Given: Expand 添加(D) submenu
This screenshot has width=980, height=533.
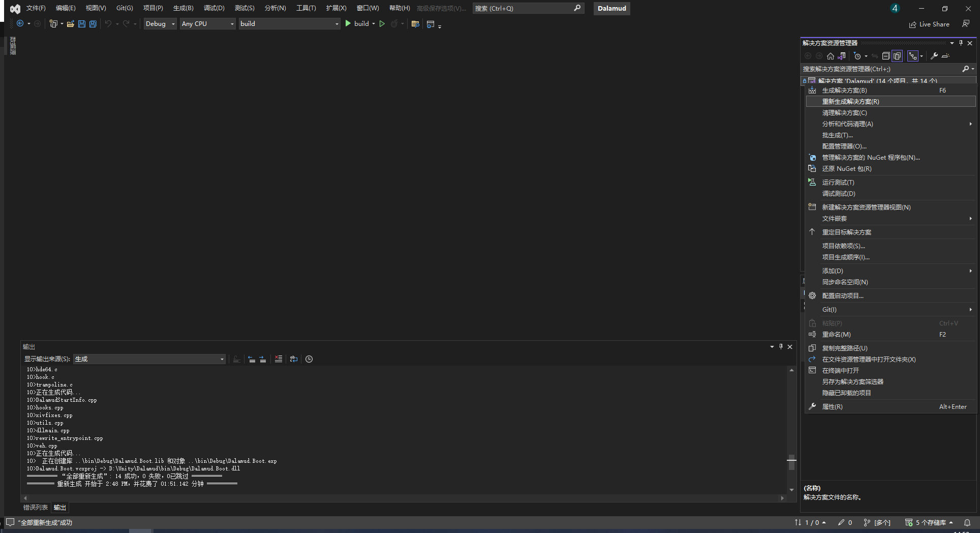Looking at the screenshot, I should click(x=891, y=271).
